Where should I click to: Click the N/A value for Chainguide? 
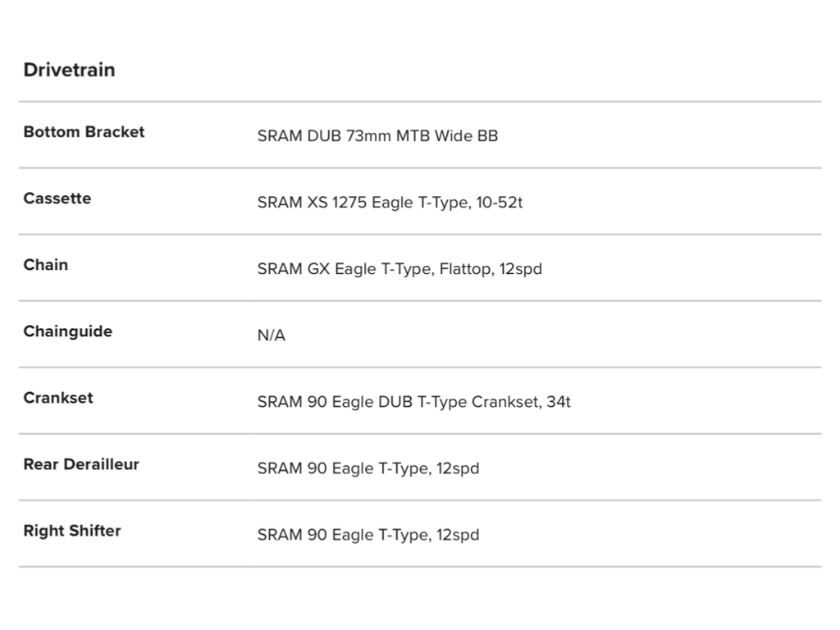pos(272,336)
